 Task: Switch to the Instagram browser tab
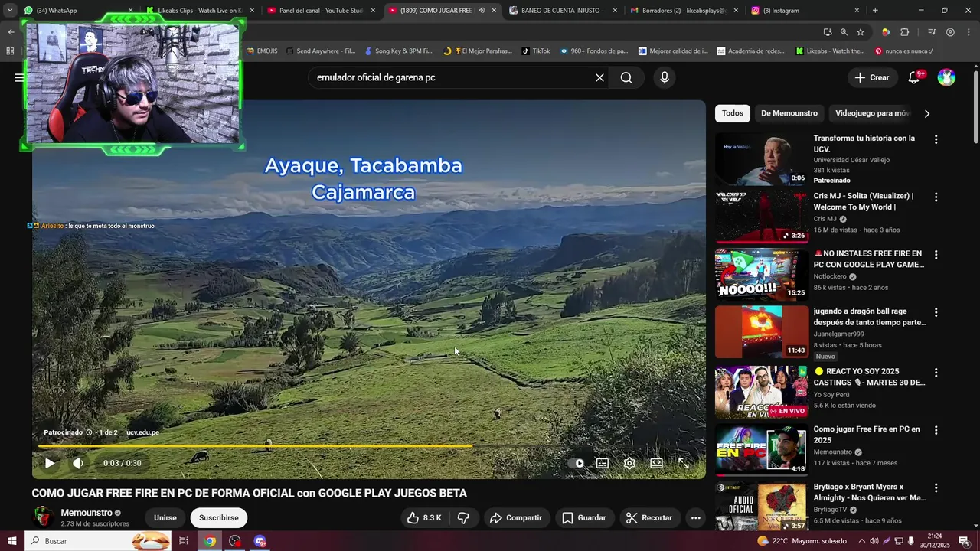coord(804,11)
